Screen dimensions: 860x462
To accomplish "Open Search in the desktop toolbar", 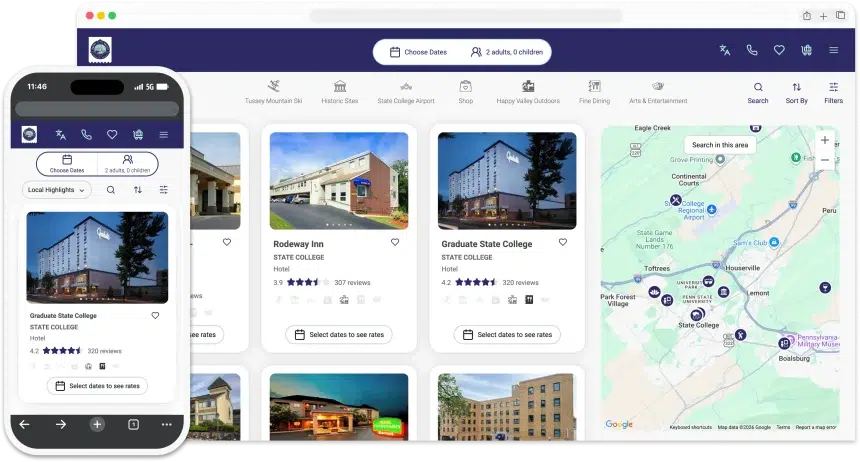I will point(758,93).
